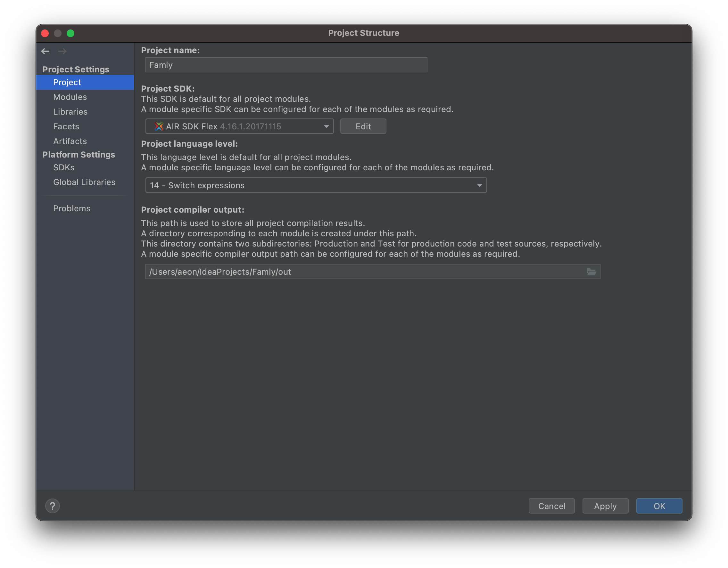Screen dimensions: 728x568
Task: Select Facets in the sidebar
Action: pyautogui.click(x=66, y=126)
